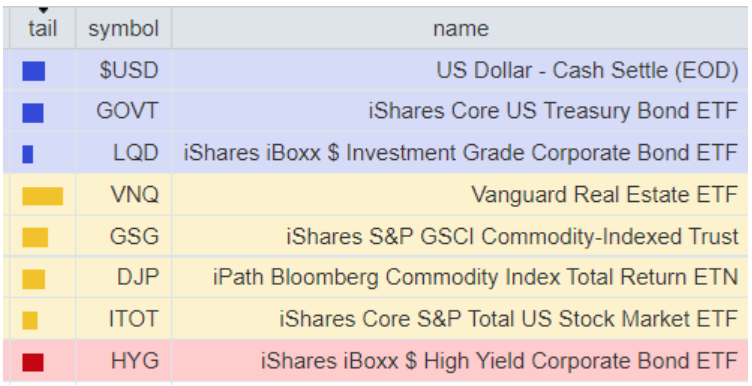
Task: Click the blue tail swatch for GOVT
Action: coord(33,113)
